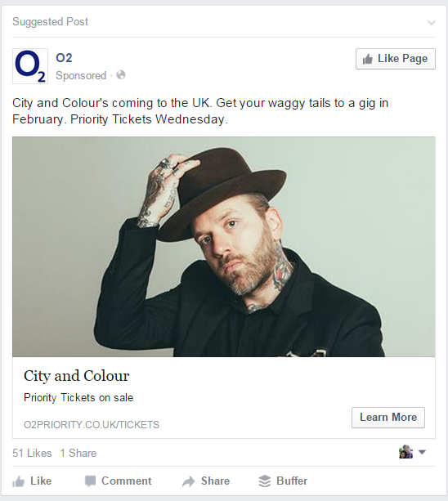Click the thumbs-up icon in Like Page
The width and height of the screenshot is (448, 501).
[368, 59]
